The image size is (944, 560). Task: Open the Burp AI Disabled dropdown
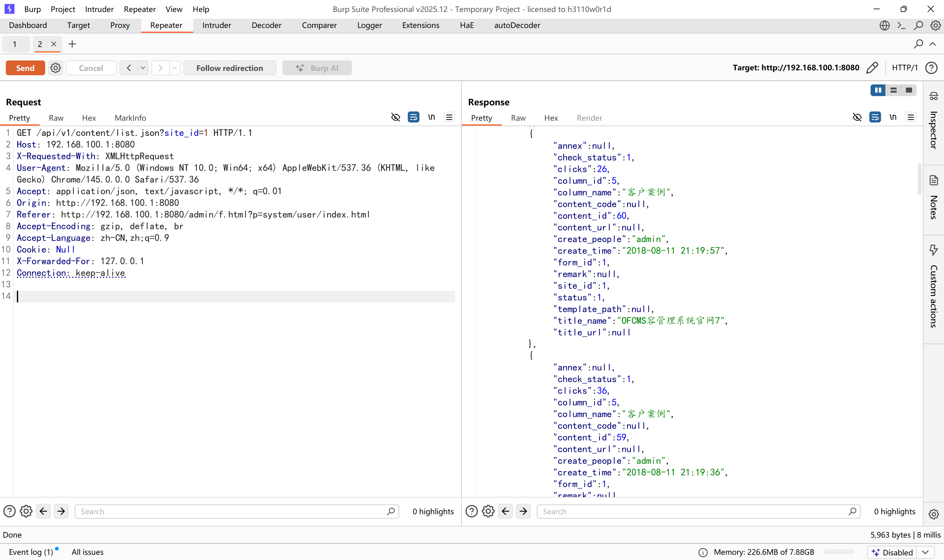coord(925,552)
